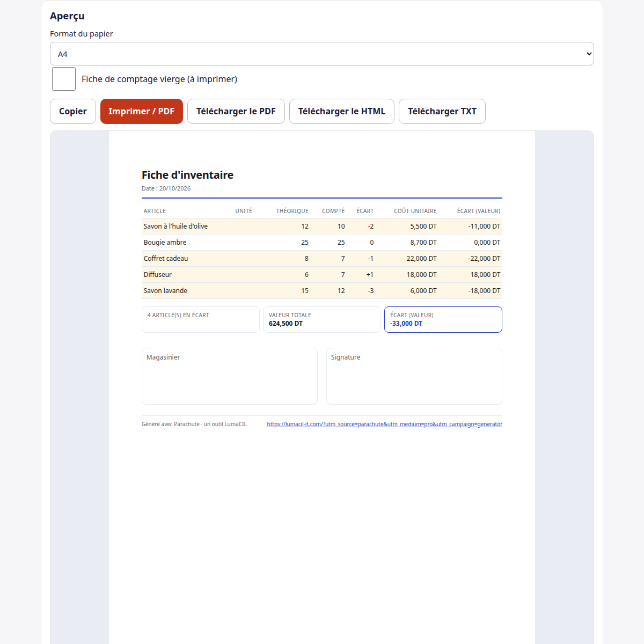This screenshot has width=644, height=644.
Task: Click the 5,500 DT unit cost cell
Action: (423, 226)
